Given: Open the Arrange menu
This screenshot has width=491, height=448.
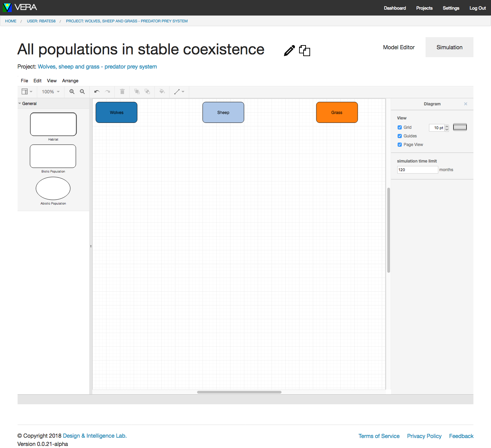Looking at the screenshot, I should tap(70, 81).
